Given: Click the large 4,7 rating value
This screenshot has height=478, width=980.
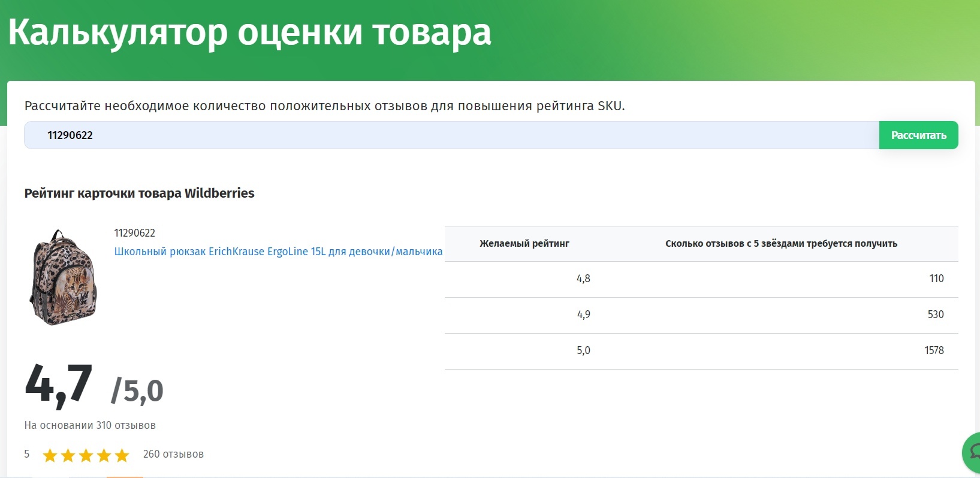Looking at the screenshot, I should (x=59, y=385).
